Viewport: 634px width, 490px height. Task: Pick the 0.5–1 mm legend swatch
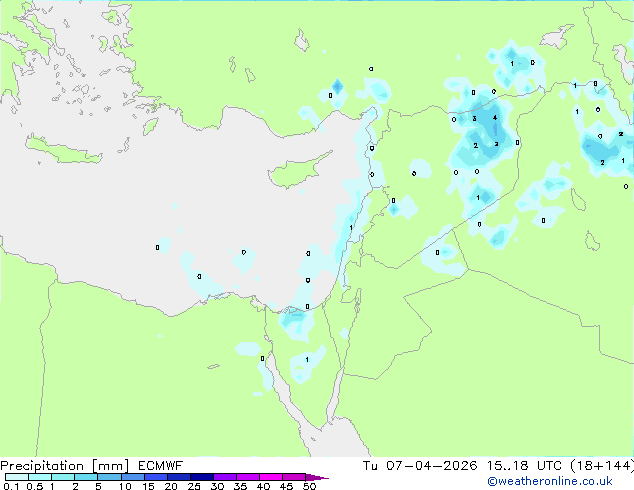[x=40, y=477]
